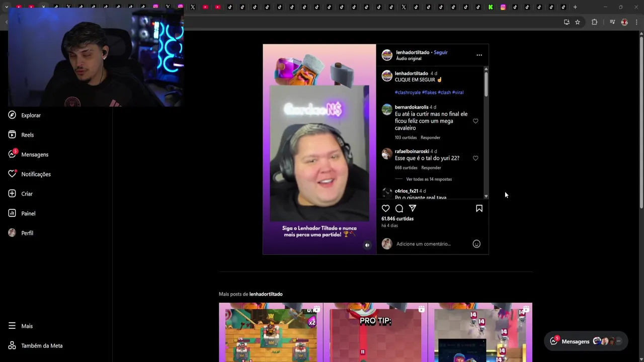Expand Ver todas as 14 respostas

pos(429,179)
